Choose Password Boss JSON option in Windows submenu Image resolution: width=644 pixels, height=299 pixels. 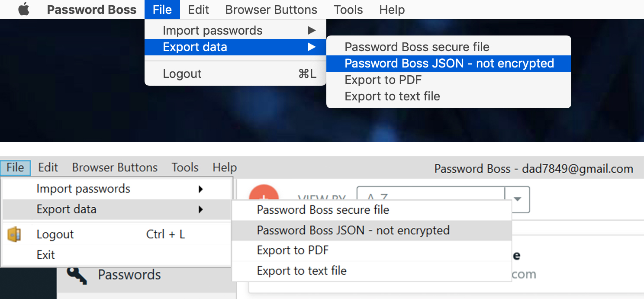click(353, 230)
